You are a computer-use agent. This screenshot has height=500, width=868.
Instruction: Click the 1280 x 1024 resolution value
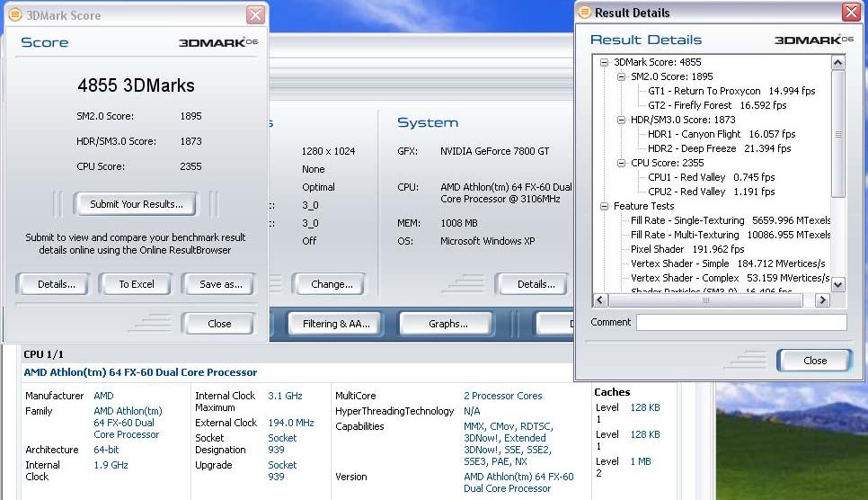point(328,151)
